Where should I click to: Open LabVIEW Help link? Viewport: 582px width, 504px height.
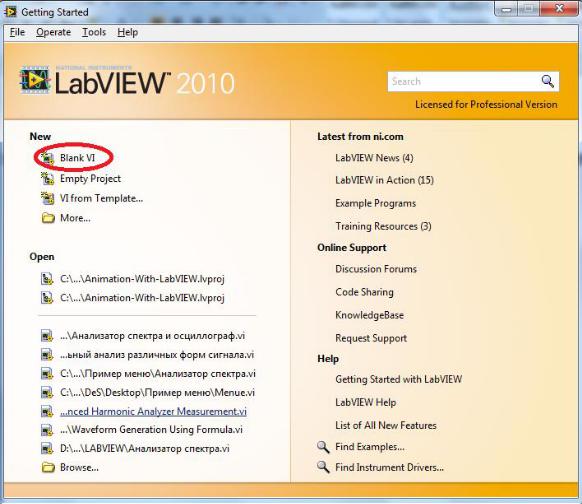(x=366, y=402)
